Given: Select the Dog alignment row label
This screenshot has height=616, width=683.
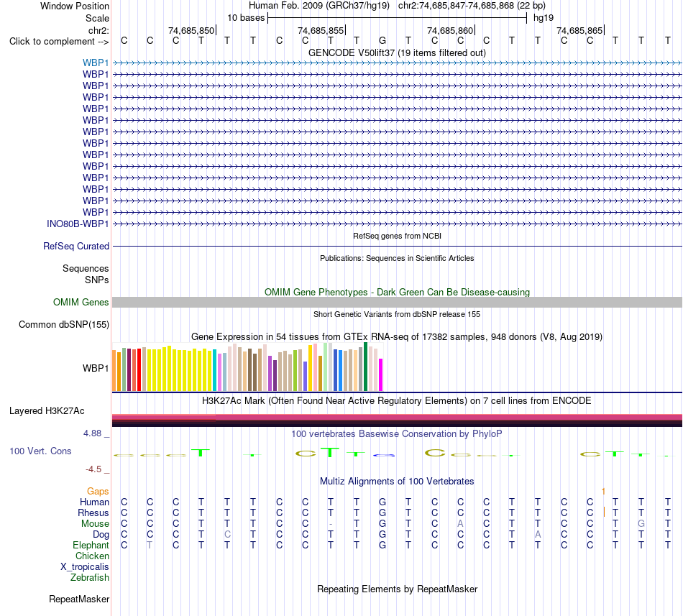Looking at the screenshot, I should click(x=101, y=535).
